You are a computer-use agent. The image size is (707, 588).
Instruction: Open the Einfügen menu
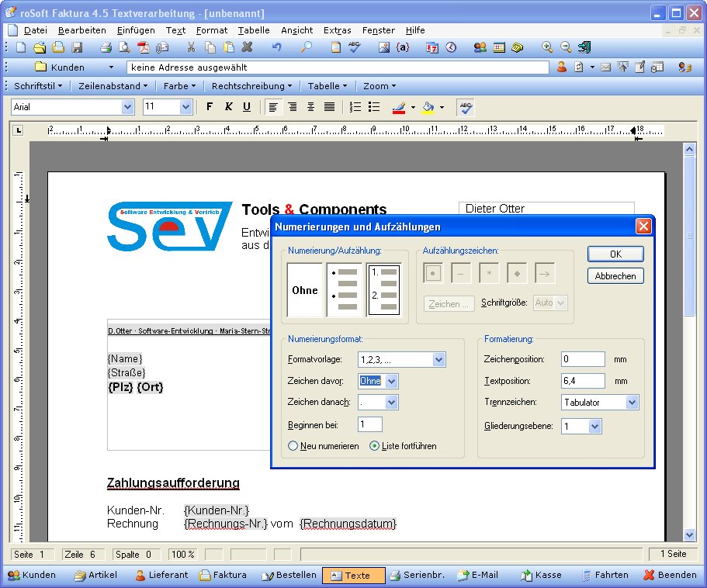point(136,30)
